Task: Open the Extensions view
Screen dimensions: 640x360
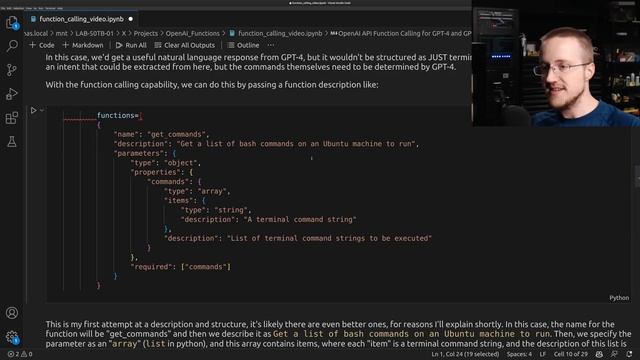Action: tap(12, 118)
